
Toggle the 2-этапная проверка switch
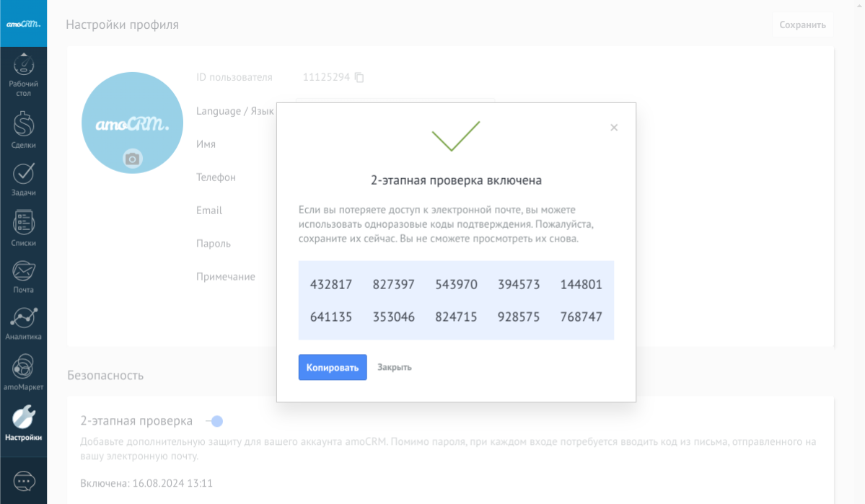click(214, 421)
